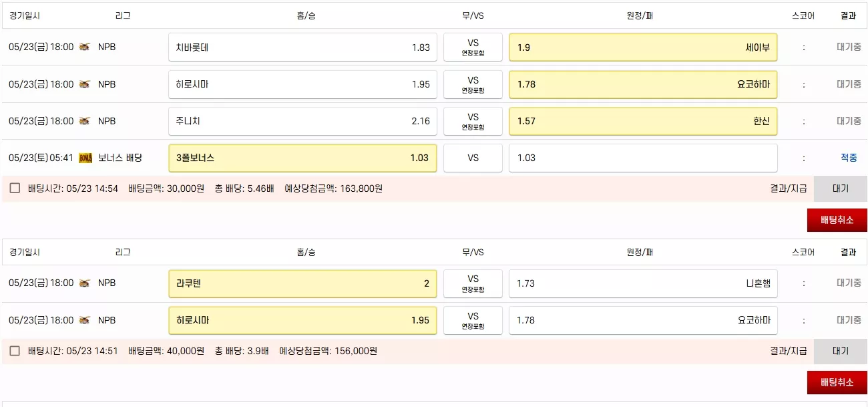The image size is (868, 407).
Task: Click the 결과 column header in top table
Action: pyautogui.click(x=848, y=15)
